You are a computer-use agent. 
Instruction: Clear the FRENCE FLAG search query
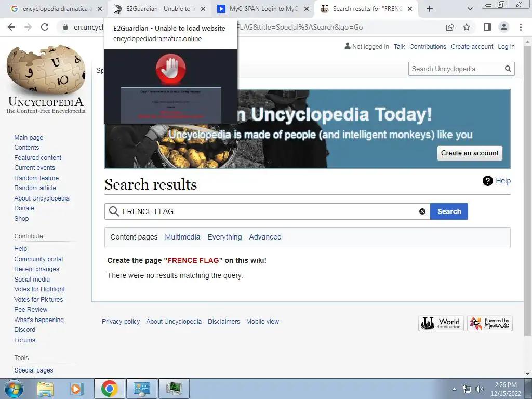pyautogui.click(x=422, y=211)
